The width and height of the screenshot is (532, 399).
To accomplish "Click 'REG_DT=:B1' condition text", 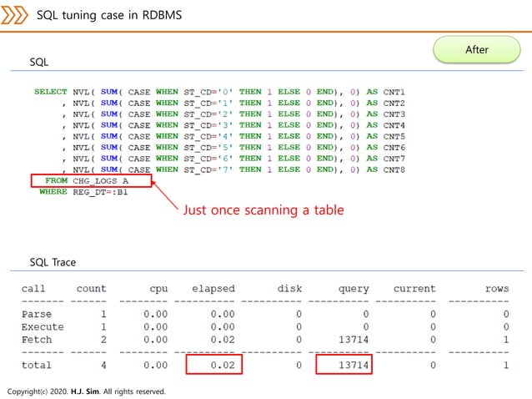I will (x=100, y=192).
